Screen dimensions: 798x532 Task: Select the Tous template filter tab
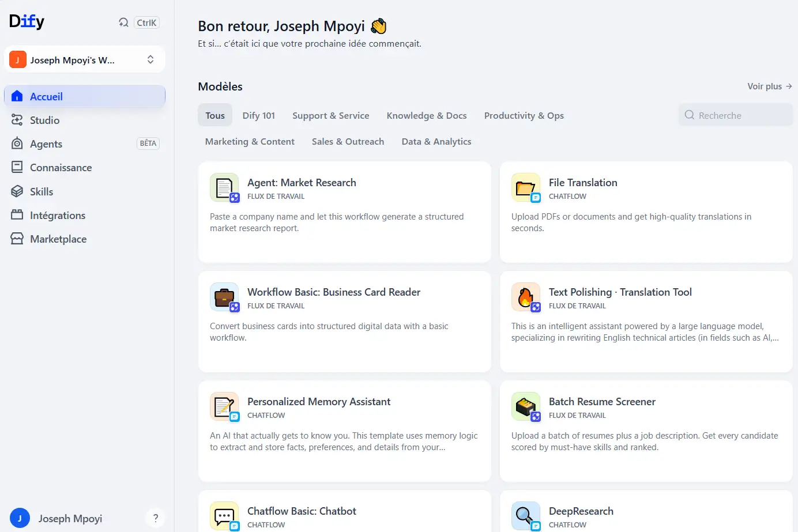click(215, 115)
